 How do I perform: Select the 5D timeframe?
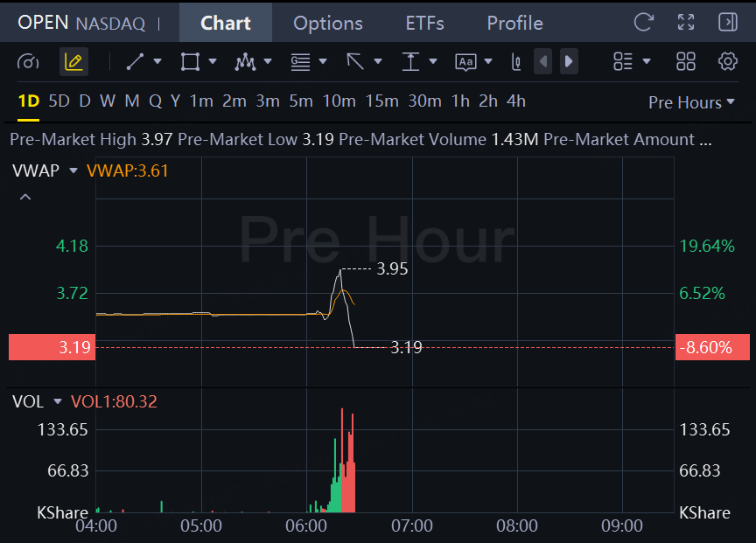(59, 101)
